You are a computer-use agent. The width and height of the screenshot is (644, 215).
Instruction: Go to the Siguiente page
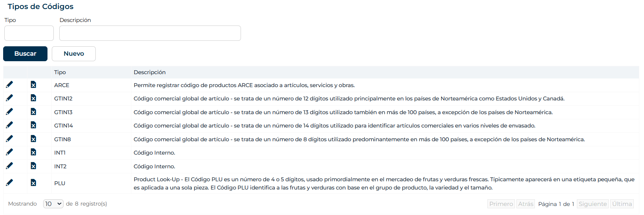[x=593, y=204]
